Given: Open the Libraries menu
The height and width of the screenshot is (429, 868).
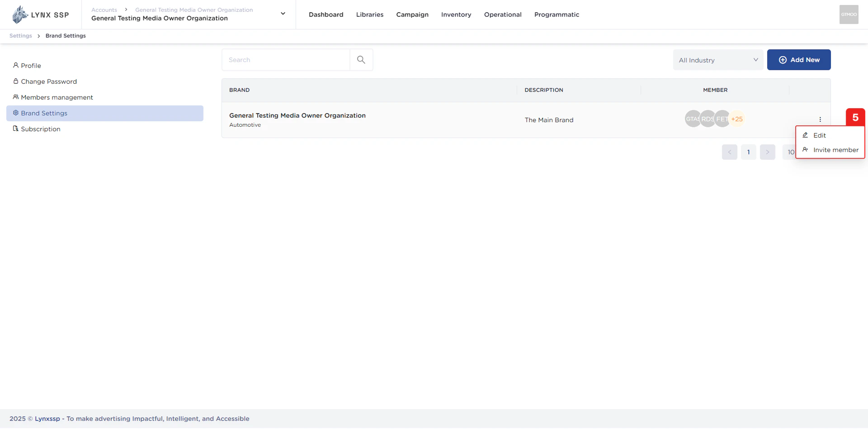Looking at the screenshot, I should pos(370,14).
